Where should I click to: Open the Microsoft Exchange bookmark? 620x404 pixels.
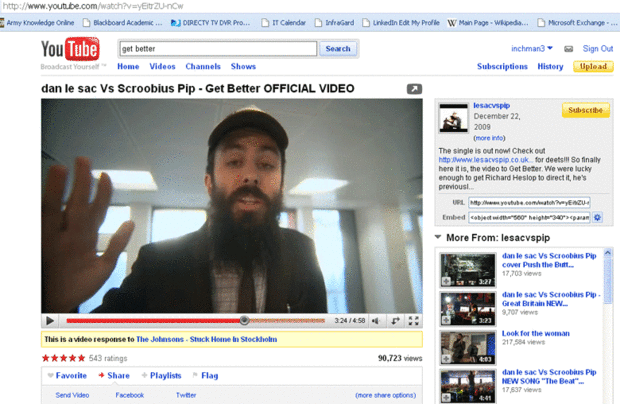pyautogui.click(x=577, y=23)
